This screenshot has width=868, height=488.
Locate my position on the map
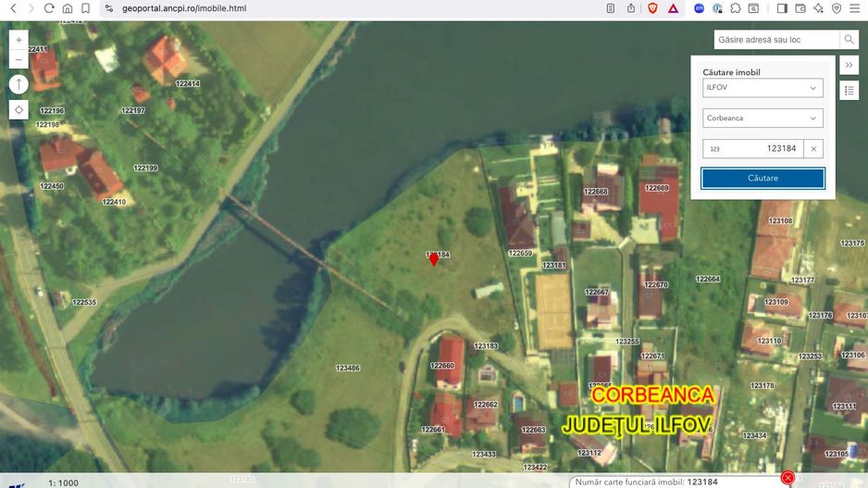(x=19, y=109)
